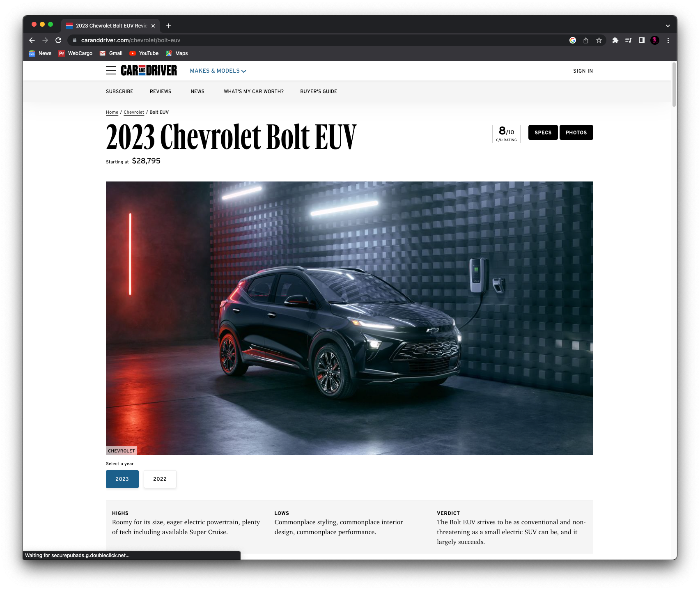700x590 pixels.
Task: Click the 2023 Chevrolet Bolt EUV headline
Action: tap(231, 137)
